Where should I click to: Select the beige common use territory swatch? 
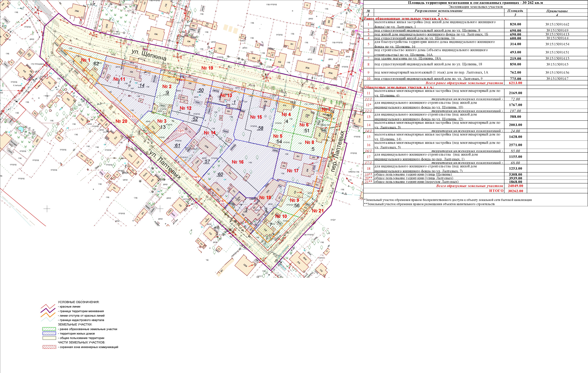pos(49,338)
